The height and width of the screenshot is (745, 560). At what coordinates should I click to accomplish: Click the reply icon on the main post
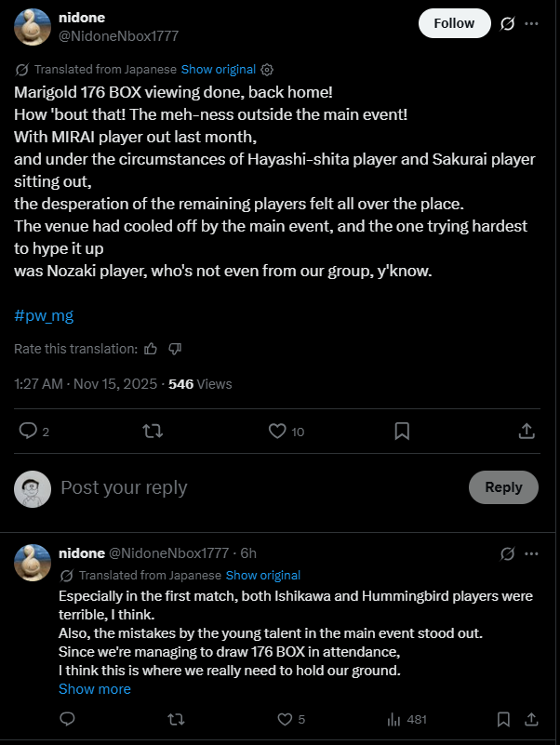coord(29,431)
